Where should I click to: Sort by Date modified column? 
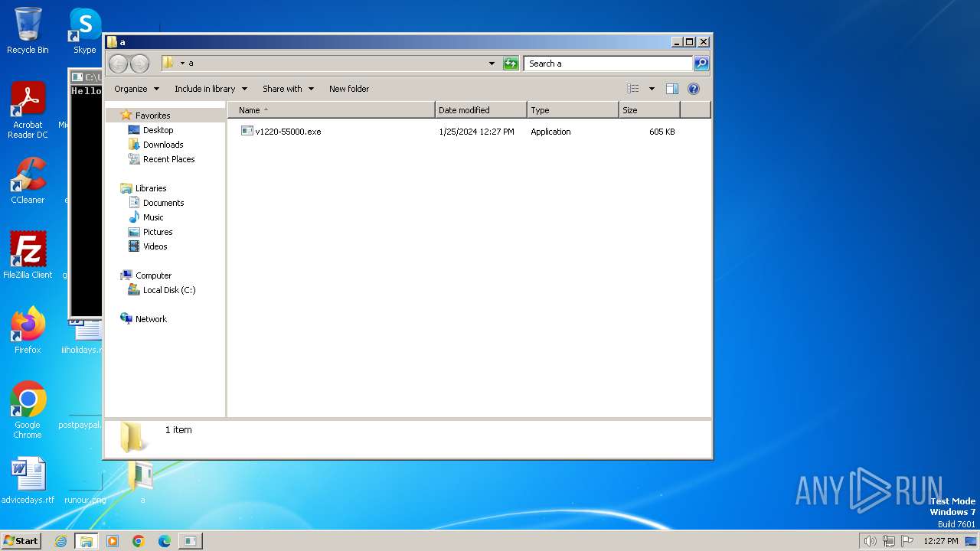[481, 110]
